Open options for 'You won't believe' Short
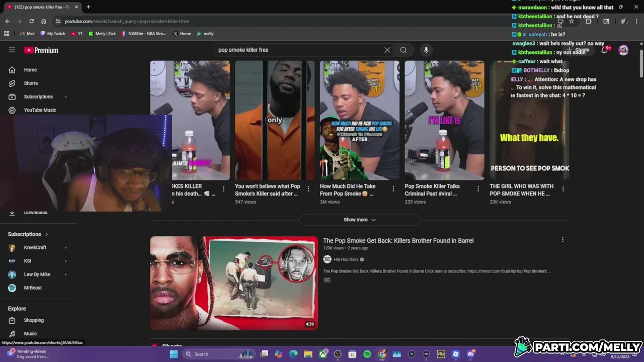644x362 pixels. pos(308,189)
